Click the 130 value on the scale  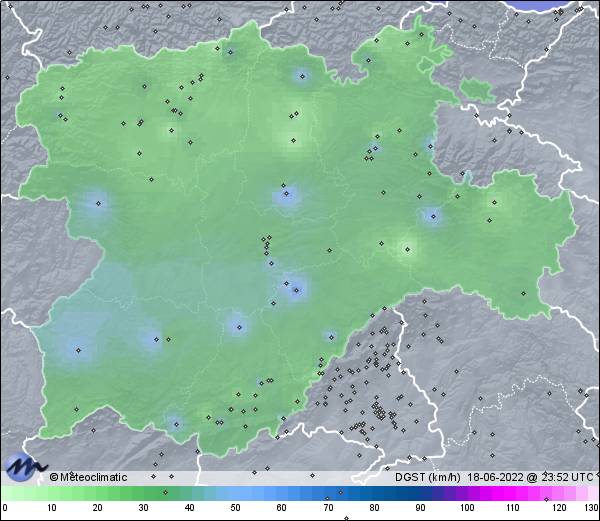pyautogui.click(x=591, y=508)
